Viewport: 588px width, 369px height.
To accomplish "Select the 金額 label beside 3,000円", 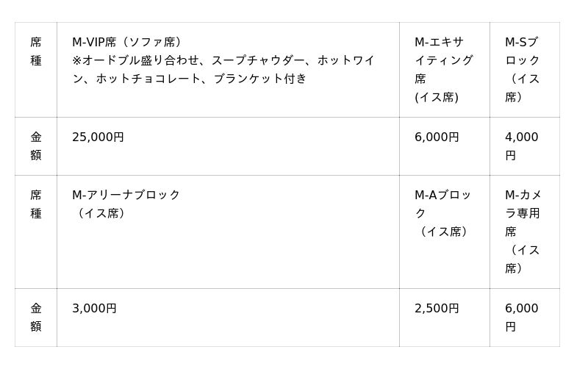I will (36, 317).
